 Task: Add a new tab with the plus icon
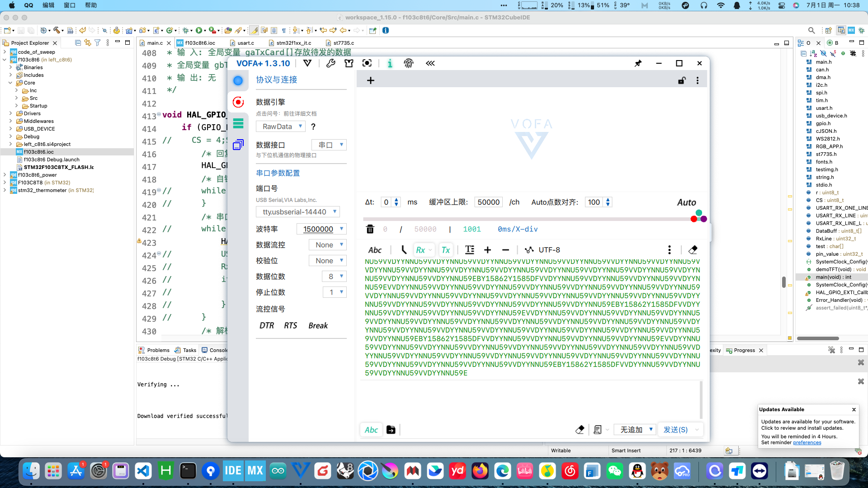click(371, 80)
